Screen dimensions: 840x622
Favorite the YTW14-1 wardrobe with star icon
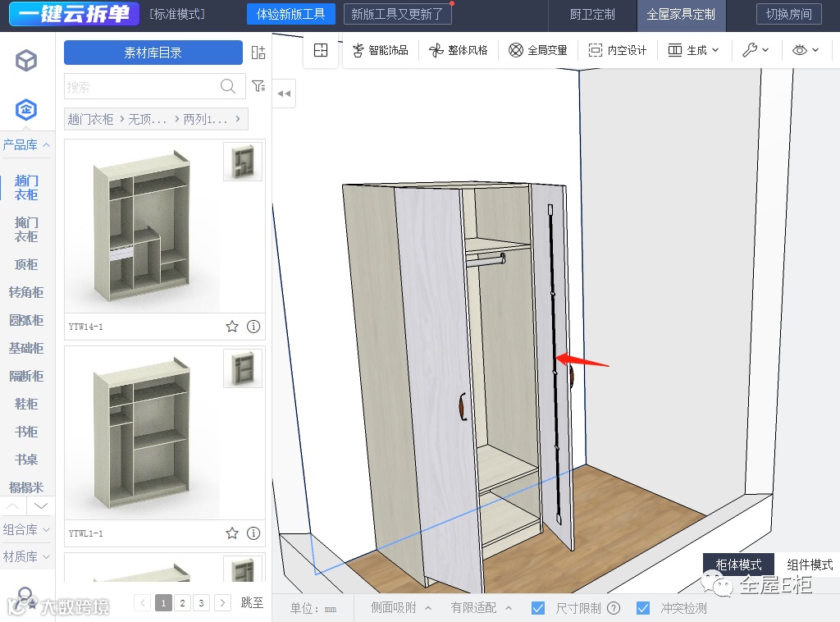point(232,327)
